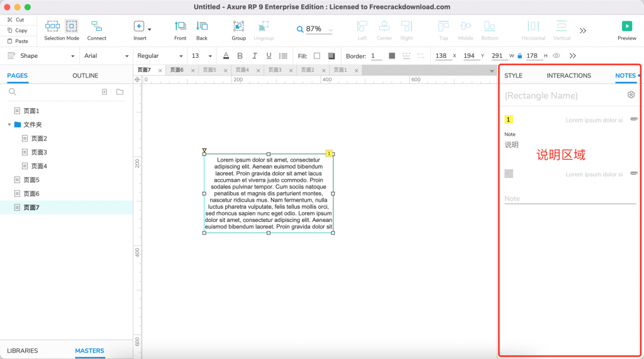644x359 pixels.
Task: Open the LIBRARIES panel
Action: pyautogui.click(x=23, y=351)
